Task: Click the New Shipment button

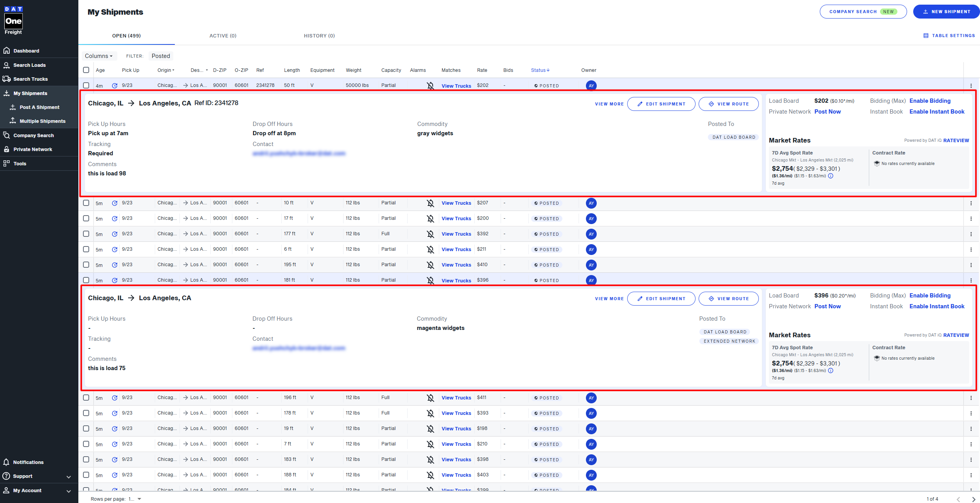Action: (x=946, y=12)
